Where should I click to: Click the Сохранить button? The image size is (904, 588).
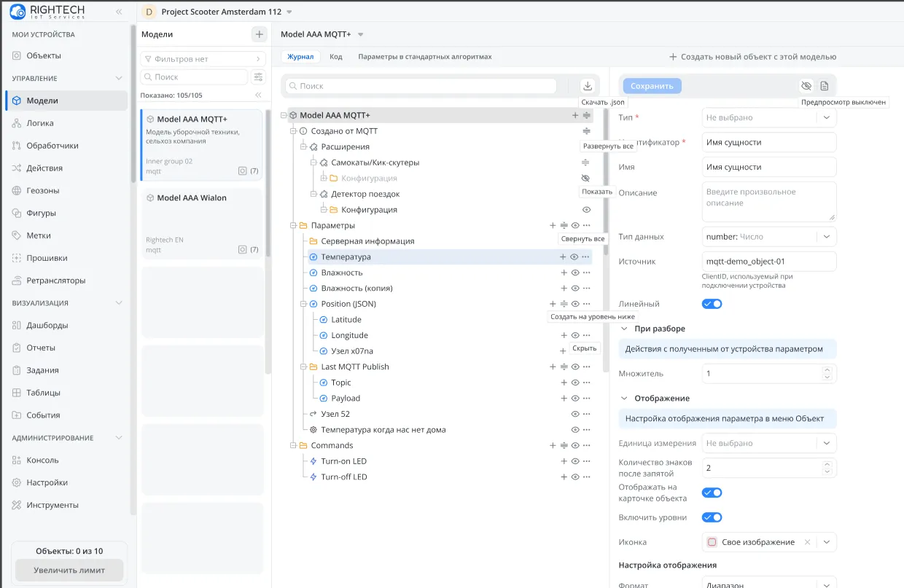click(x=652, y=86)
